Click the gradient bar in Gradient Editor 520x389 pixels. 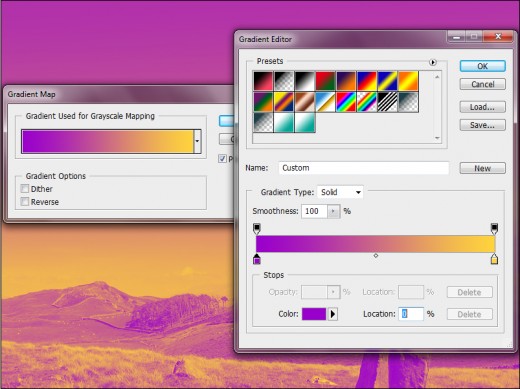[x=375, y=244]
